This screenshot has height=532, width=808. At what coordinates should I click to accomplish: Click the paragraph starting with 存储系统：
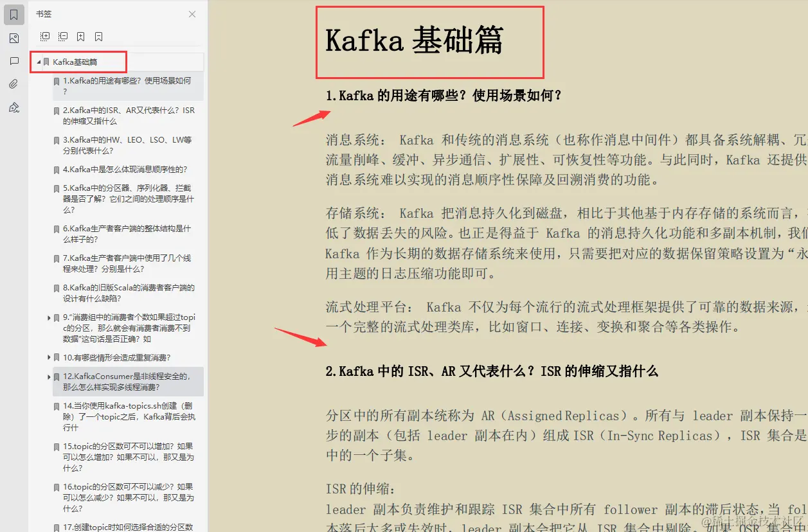tap(567, 243)
